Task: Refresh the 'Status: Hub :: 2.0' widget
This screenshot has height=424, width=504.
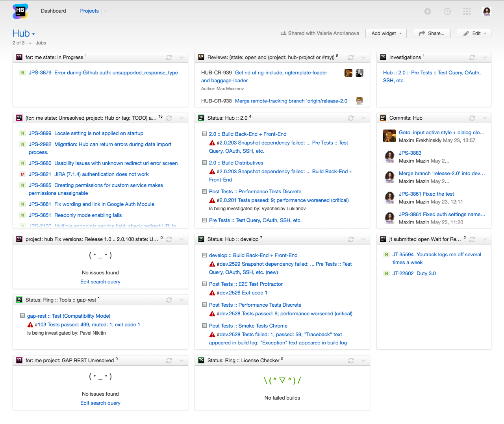Action: (351, 118)
